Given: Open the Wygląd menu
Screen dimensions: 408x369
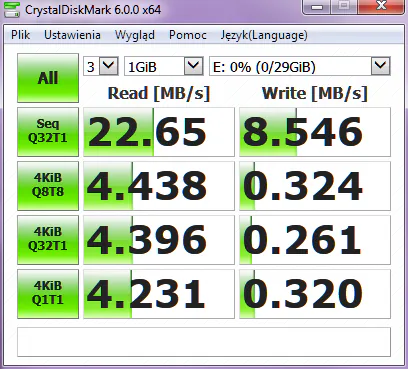Looking at the screenshot, I should (x=135, y=35).
